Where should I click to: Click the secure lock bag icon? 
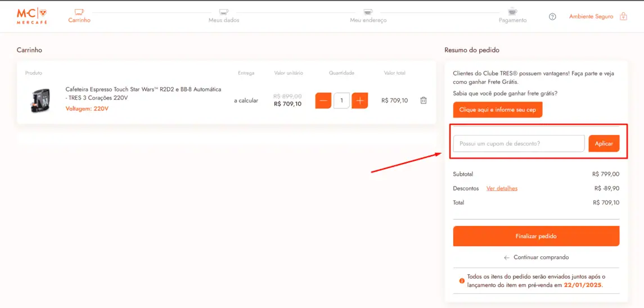pyautogui.click(x=623, y=16)
